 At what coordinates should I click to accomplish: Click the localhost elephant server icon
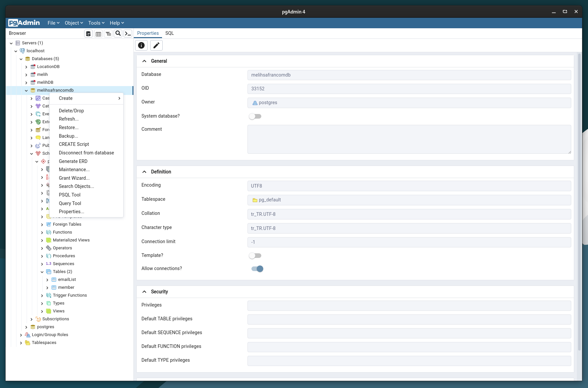pos(22,51)
